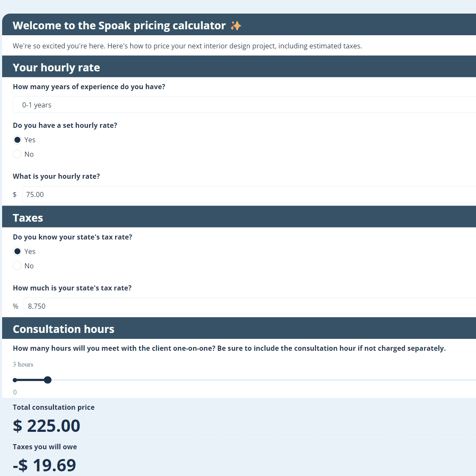Click the Taxes section header
Viewport: 476px width, 476px height.
tap(28, 218)
